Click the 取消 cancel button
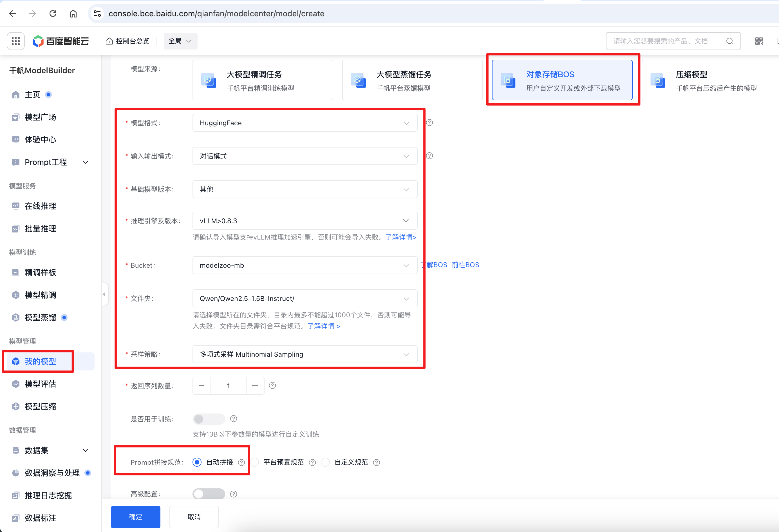This screenshot has width=779, height=532. tap(194, 517)
